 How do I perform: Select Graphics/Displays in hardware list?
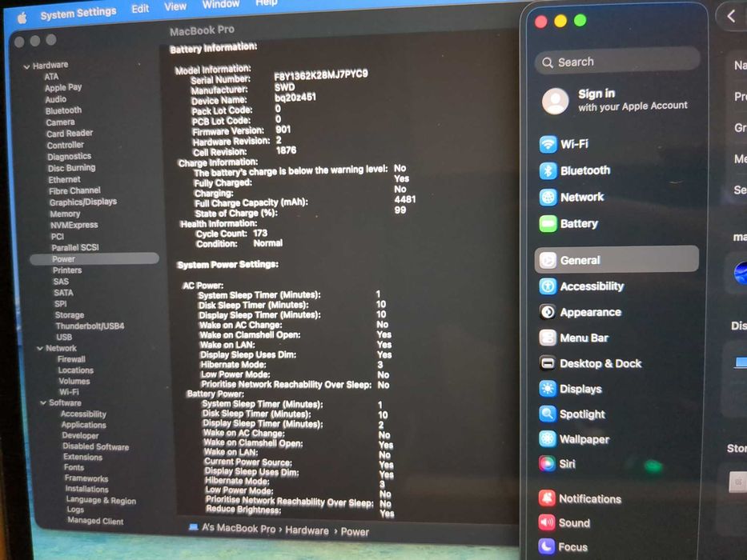(83, 202)
